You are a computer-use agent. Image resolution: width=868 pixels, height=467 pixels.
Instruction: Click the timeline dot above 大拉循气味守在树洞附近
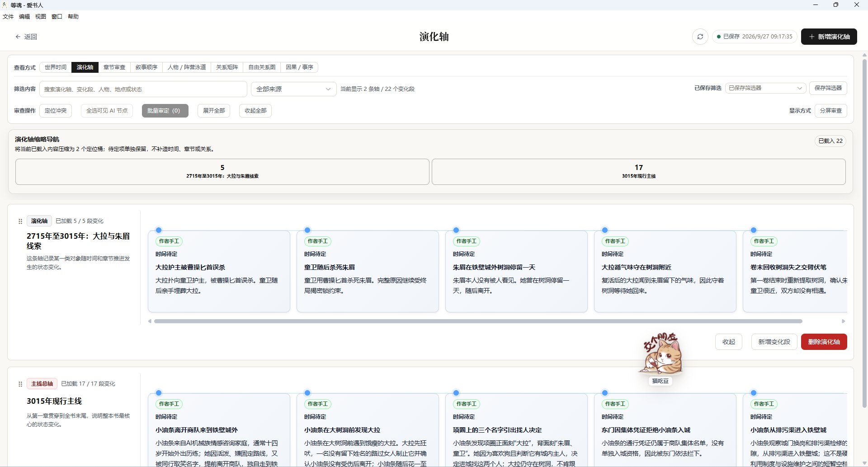tap(605, 230)
